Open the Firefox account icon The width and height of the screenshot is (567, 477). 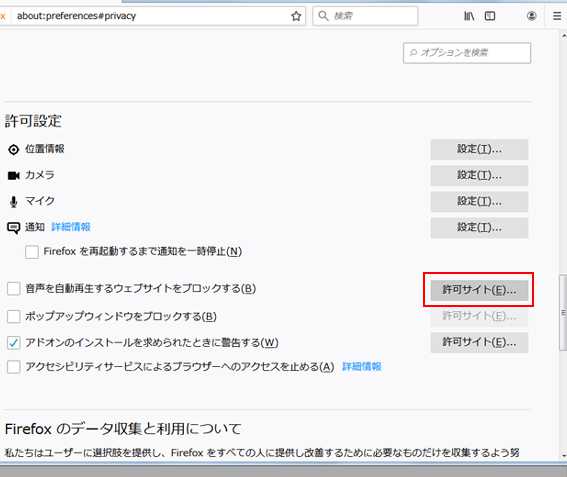(531, 16)
